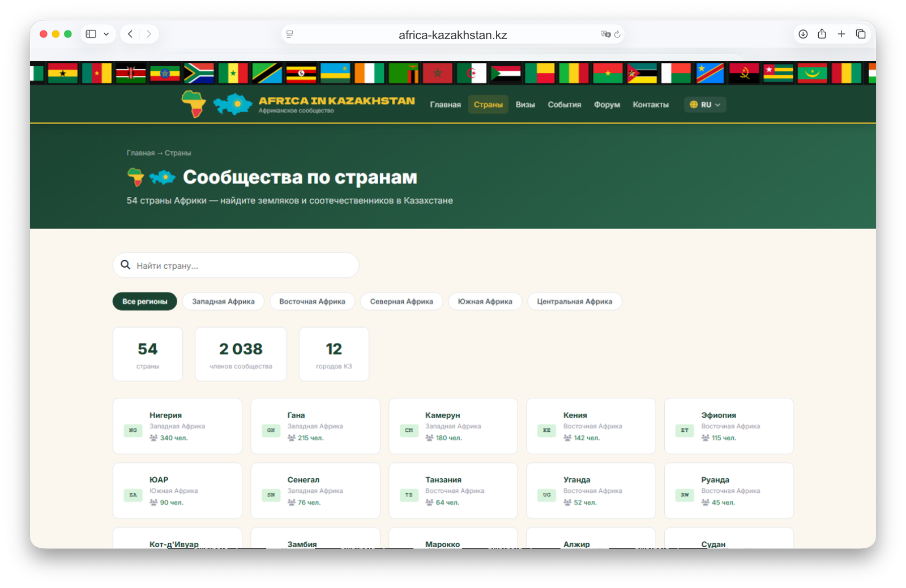Click the Главная breadcrumb link

[x=140, y=153]
